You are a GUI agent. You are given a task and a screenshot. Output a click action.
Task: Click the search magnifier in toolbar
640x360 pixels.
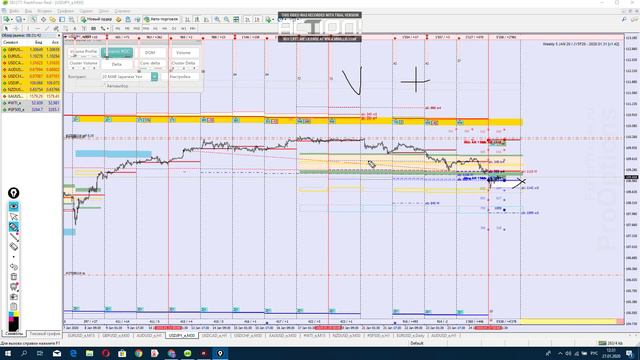click(624, 19)
